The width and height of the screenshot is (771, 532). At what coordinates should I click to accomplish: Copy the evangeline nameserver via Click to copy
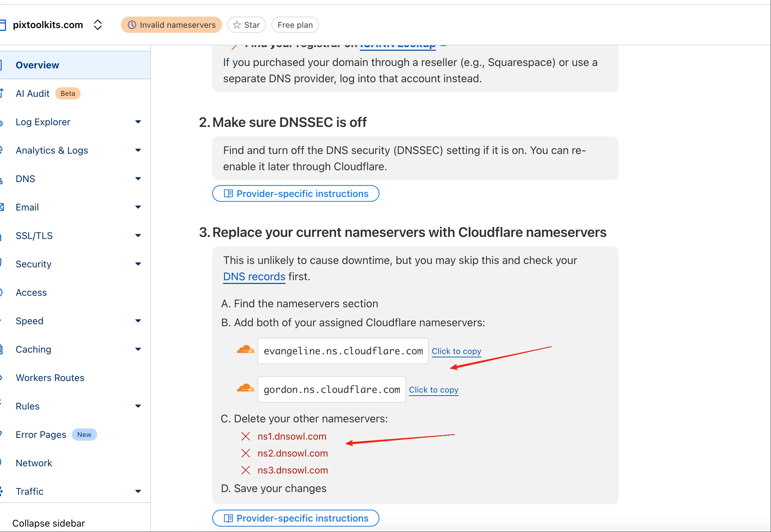[x=456, y=351]
